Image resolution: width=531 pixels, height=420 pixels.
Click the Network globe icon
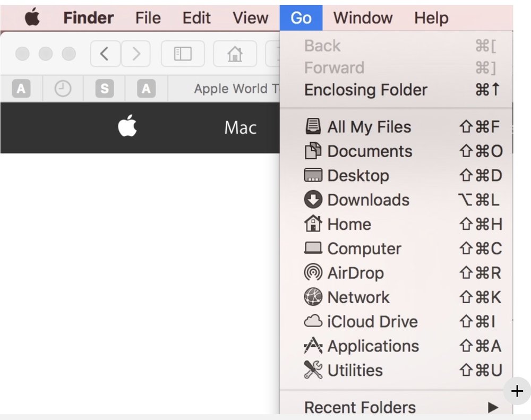click(x=313, y=297)
